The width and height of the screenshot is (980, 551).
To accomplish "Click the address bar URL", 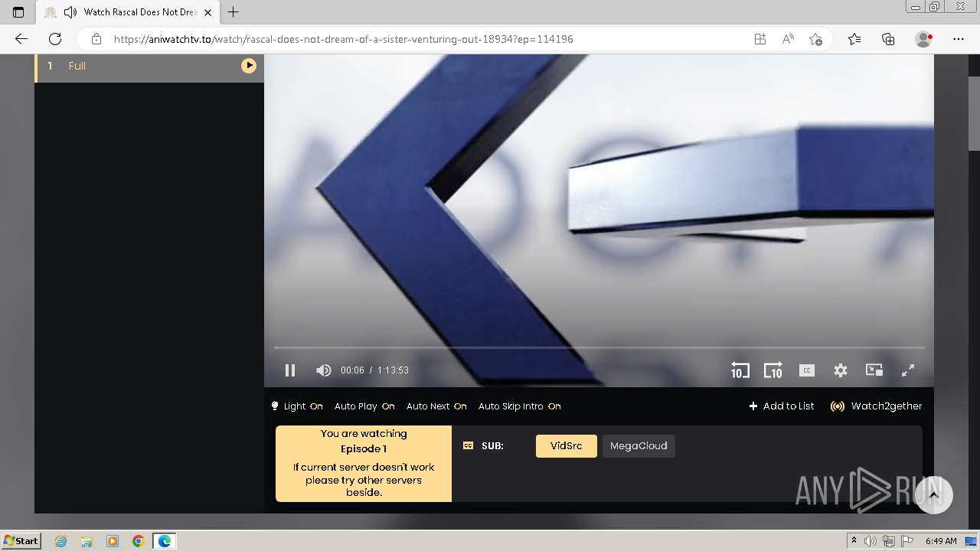I will pyautogui.click(x=343, y=39).
